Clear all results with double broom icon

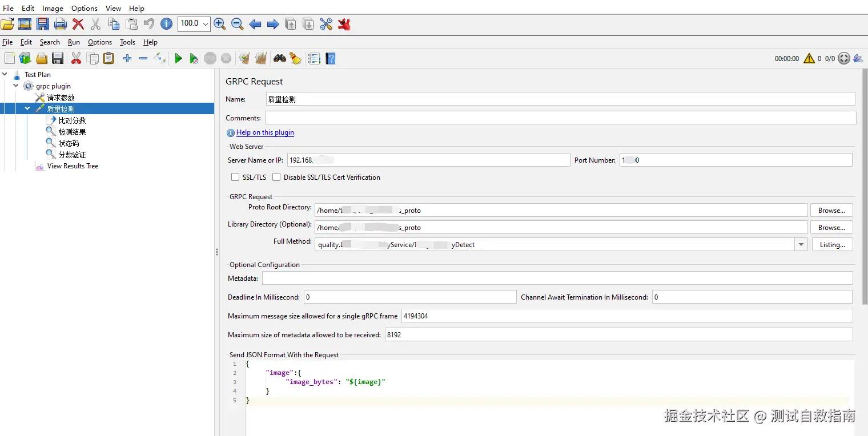pyautogui.click(x=261, y=58)
